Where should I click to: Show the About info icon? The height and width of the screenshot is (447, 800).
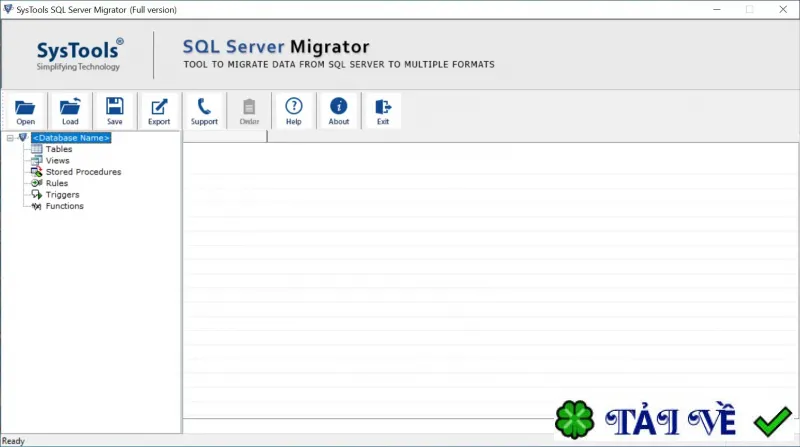[338, 111]
